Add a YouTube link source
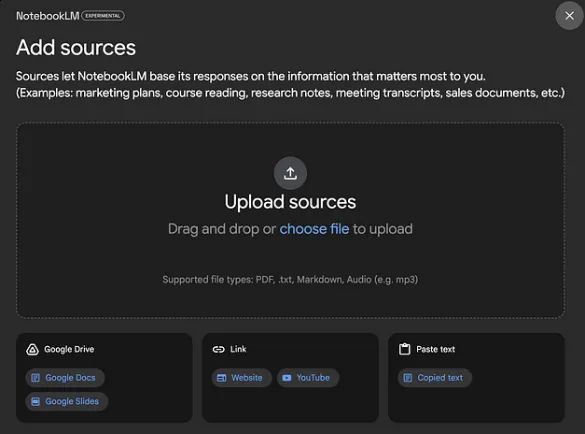 coord(307,378)
